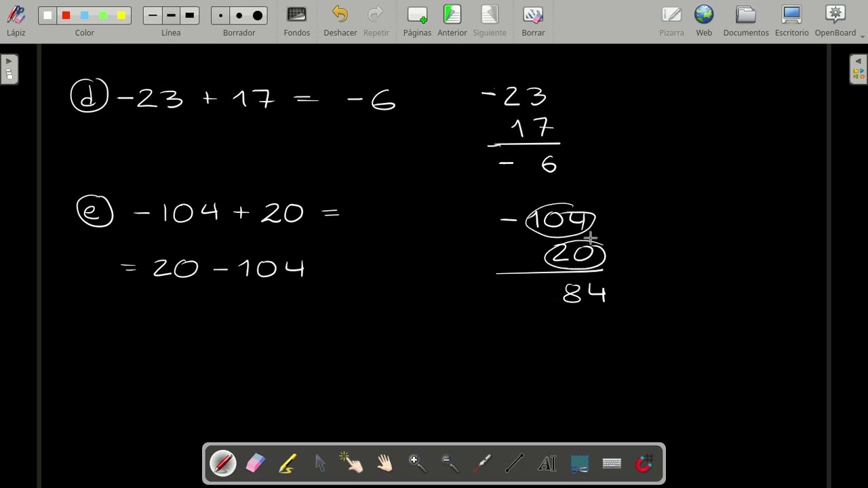The width and height of the screenshot is (868, 488).
Task: Select the interact-with-items pointing hand tool
Action: click(x=353, y=464)
